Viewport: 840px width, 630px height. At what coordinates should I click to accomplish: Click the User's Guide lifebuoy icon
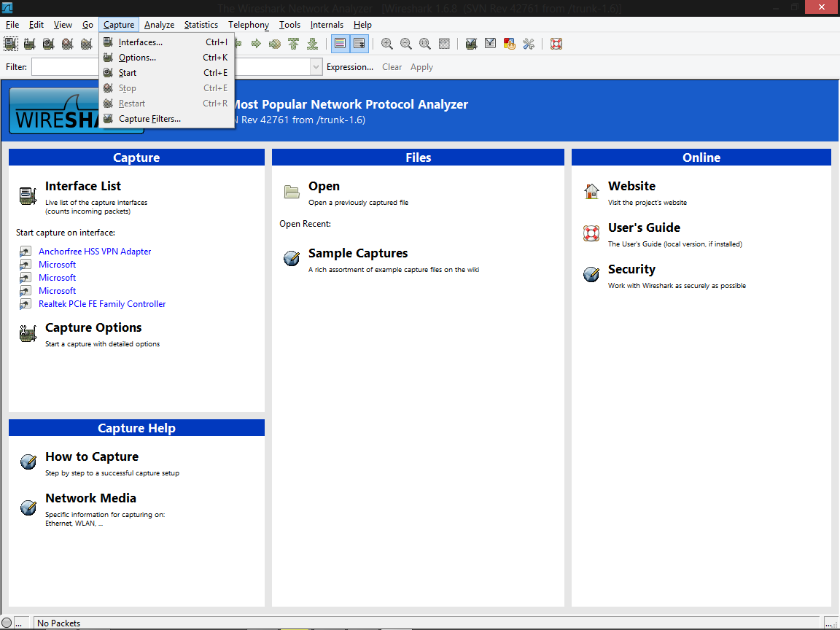tap(591, 233)
